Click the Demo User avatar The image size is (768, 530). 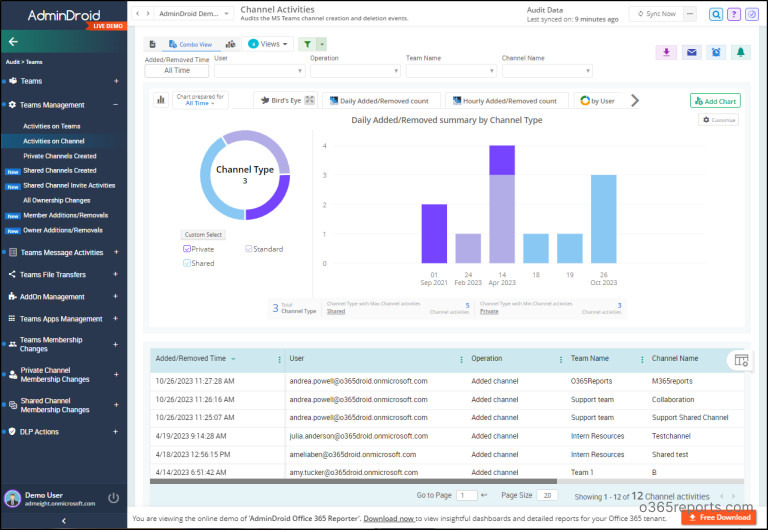(x=12, y=499)
